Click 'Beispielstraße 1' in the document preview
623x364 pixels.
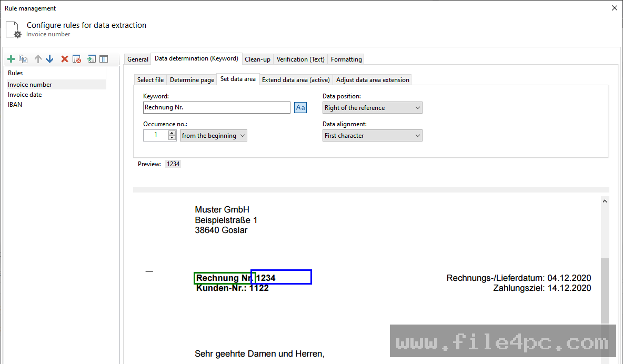[x=226, y=220]
